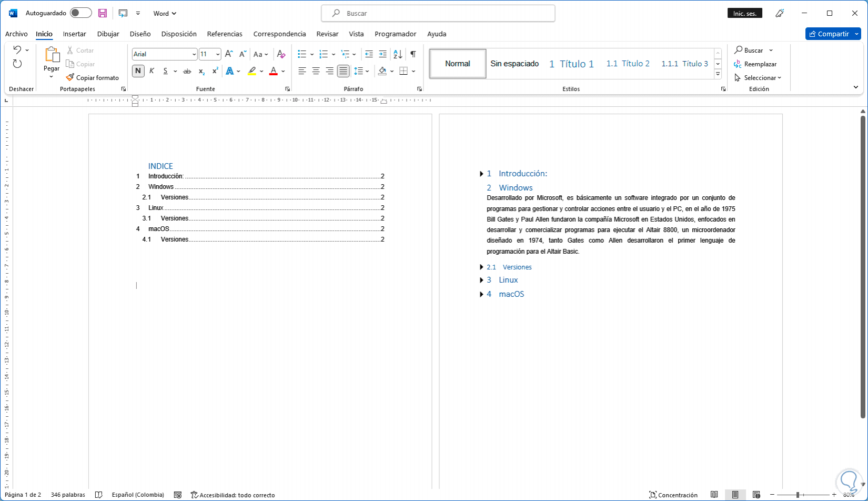Collapse the ribbon with chevron

coord(856,87)
